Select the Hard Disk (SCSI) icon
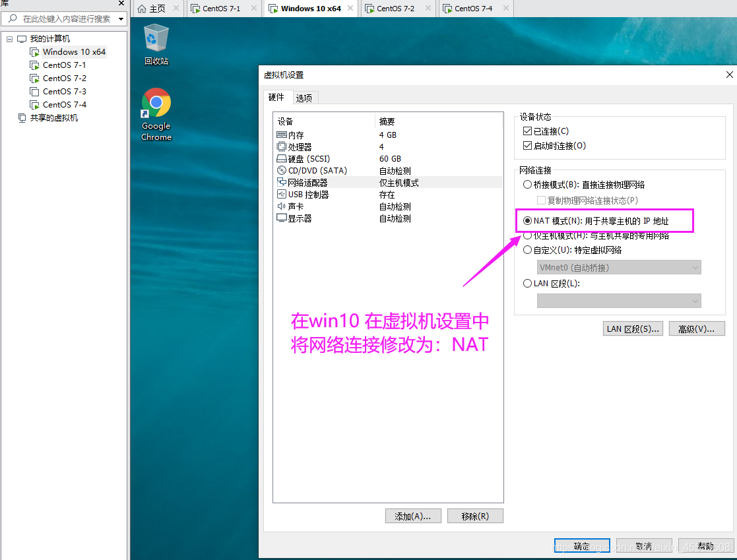 (282, 159)
